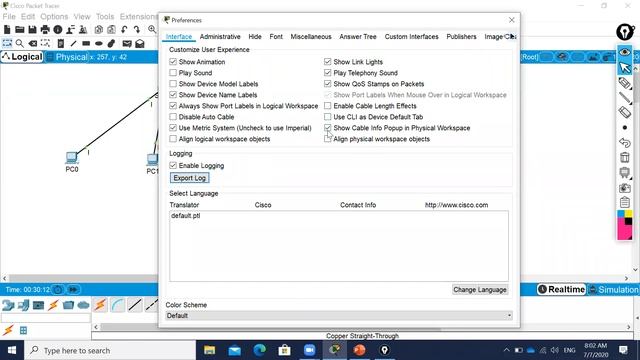Click the curved undo arrow in right sidebar
The image size is (640, 360).
point(624,142)
